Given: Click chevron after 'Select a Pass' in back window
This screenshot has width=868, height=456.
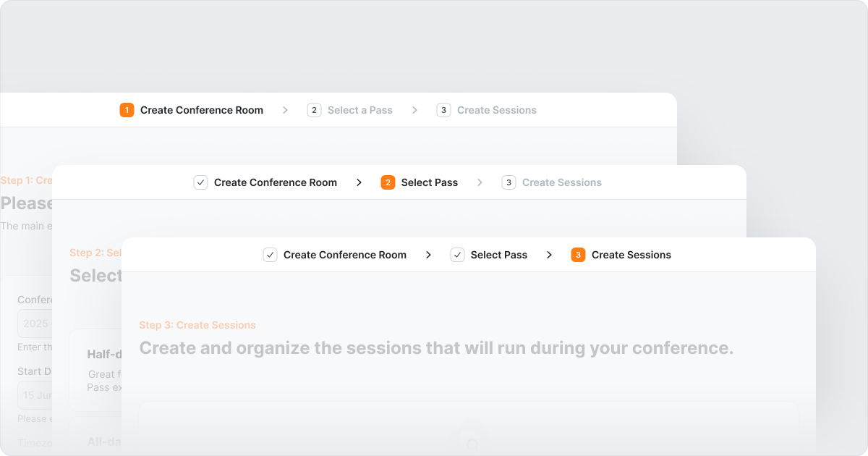Looking at the screenshot, I should coord(414,110).
